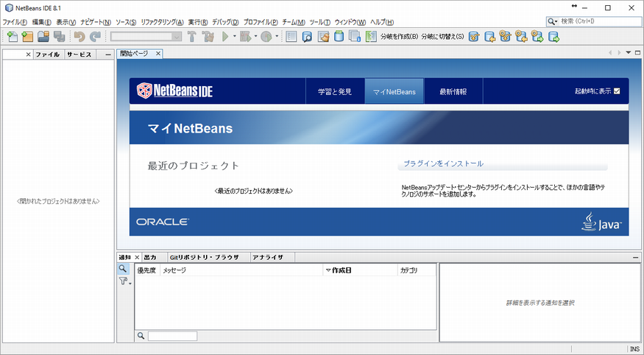Open the editor document list dropdown arrow

pos(629,52)
